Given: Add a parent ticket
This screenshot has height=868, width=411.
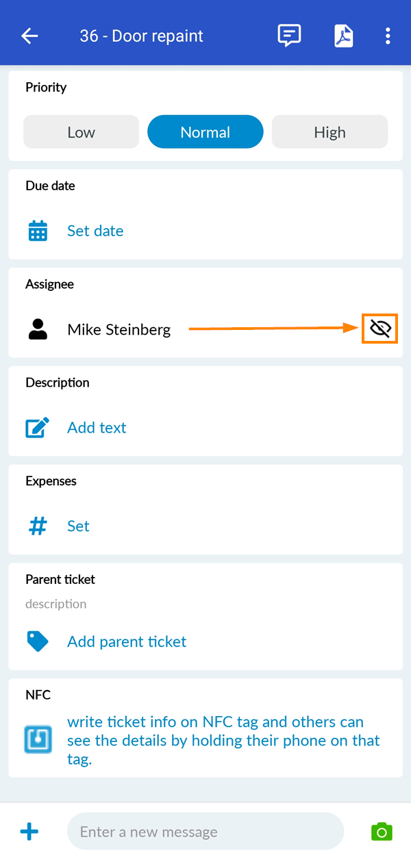Looking at the screenshot, I should [x=127, y=641].
